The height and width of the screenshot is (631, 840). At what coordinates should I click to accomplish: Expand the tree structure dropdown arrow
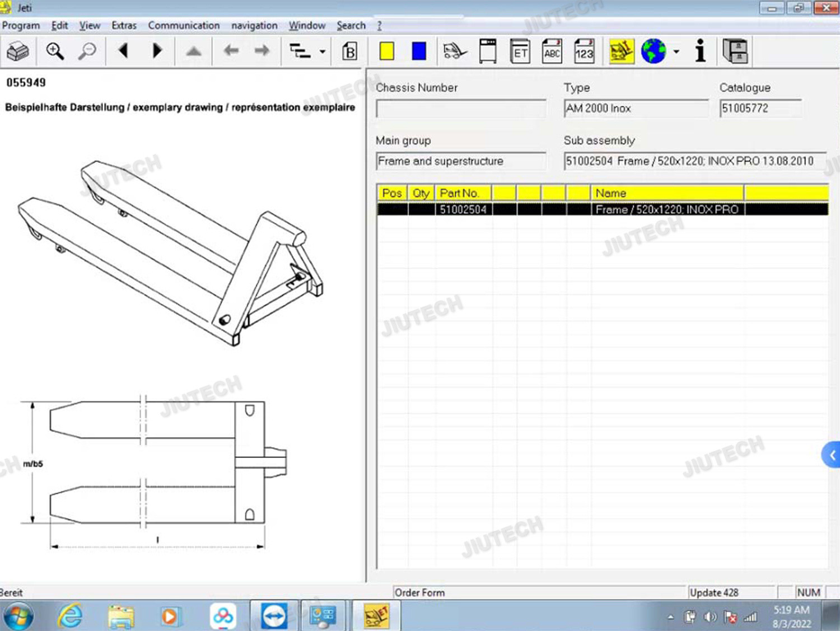(x=323, y=52)
